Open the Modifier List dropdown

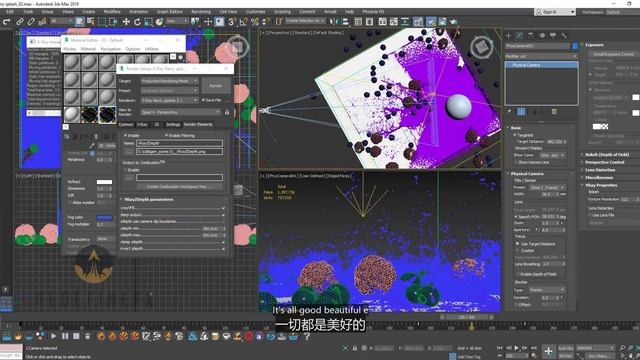[x=541, y=56]
